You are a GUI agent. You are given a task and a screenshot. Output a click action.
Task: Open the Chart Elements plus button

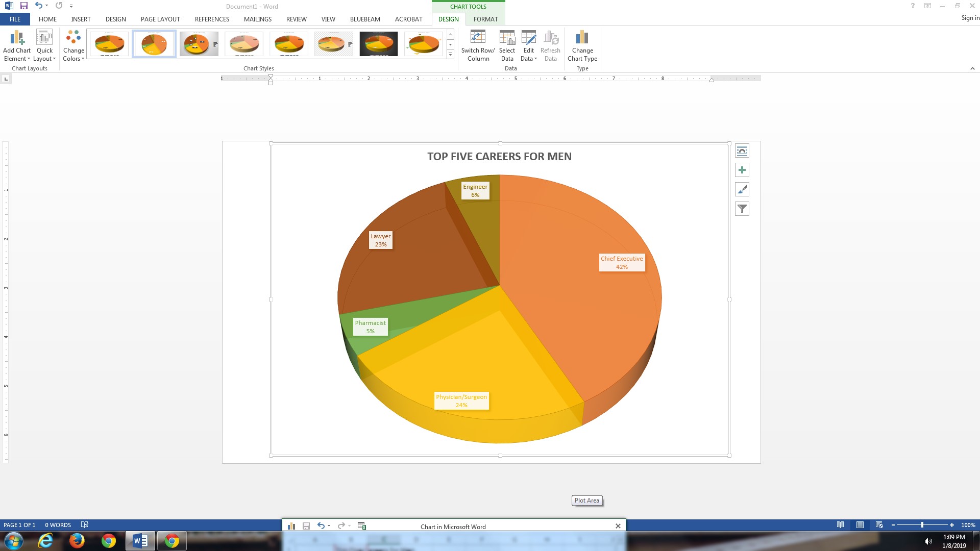742,170
